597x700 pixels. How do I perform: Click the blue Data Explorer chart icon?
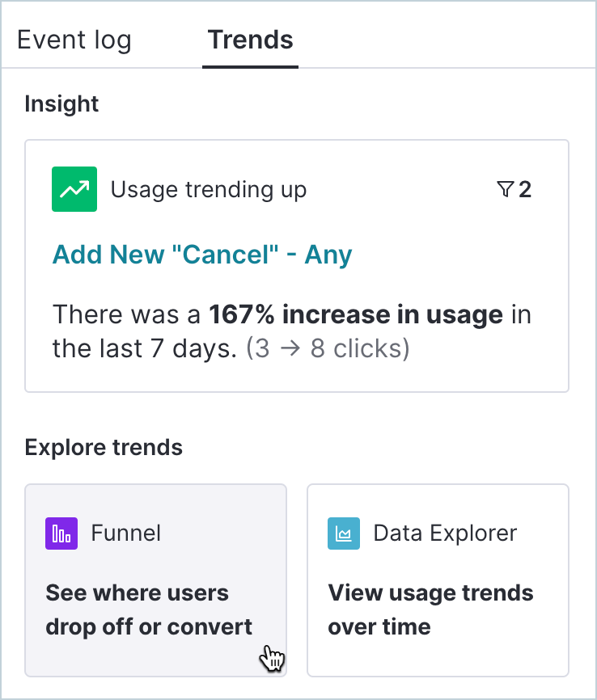point(344,533)
